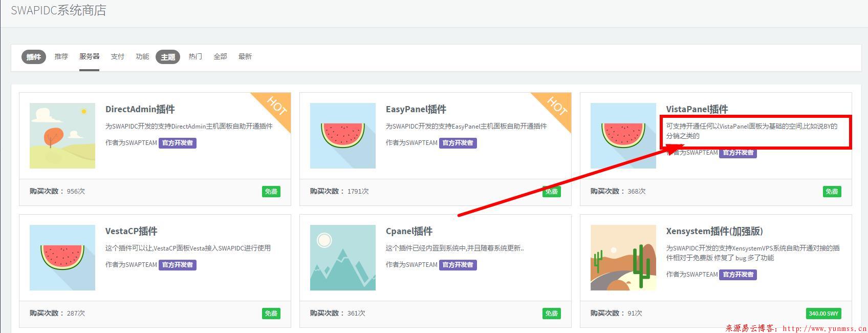Click the HOT ribbon on EasyPanel插件 card
This screenshot has width=868, height=333.
pyautogui.click(x=557, y=107)
